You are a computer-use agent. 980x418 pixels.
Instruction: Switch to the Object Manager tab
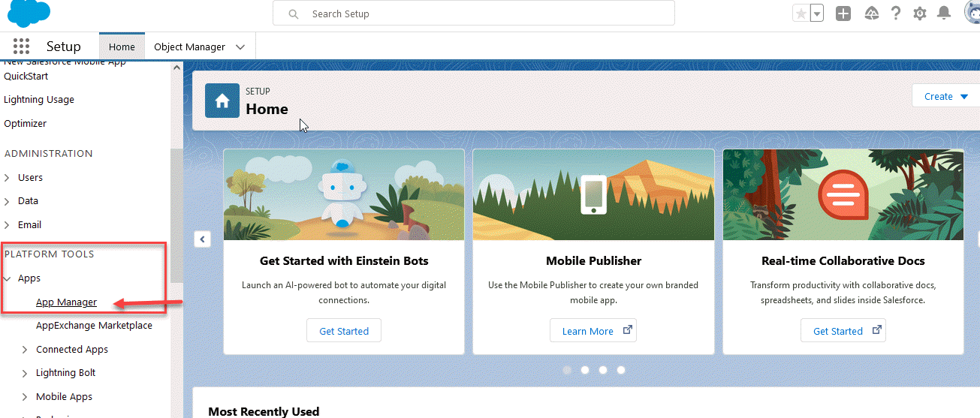tap(189, 47)
